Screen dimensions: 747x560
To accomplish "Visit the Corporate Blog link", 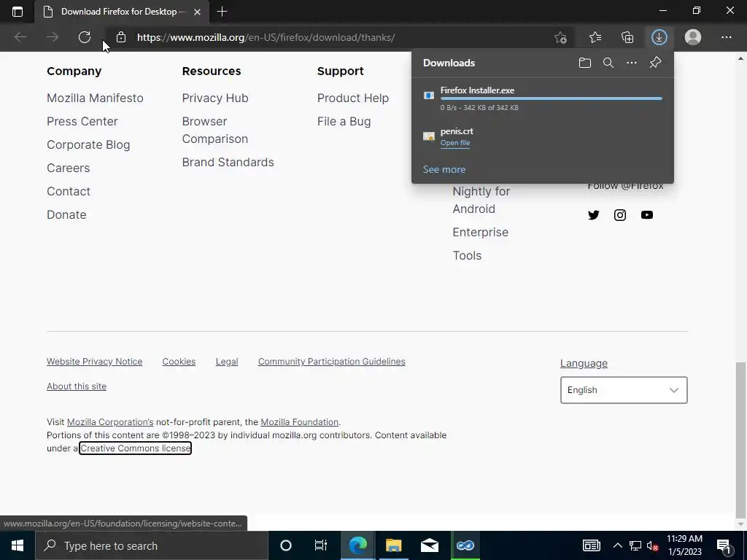I will pyautogui.click(x=88, y=145).
